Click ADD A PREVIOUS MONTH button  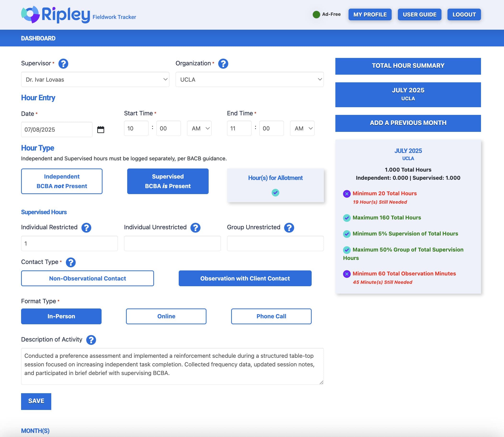point(408,123)
